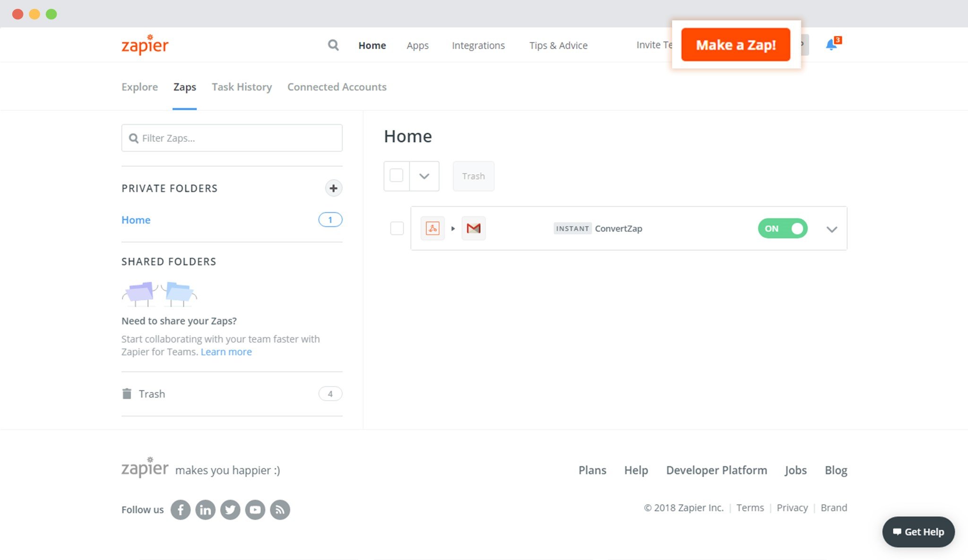Check the ConvertZap row checkbox

pos(397,228)
